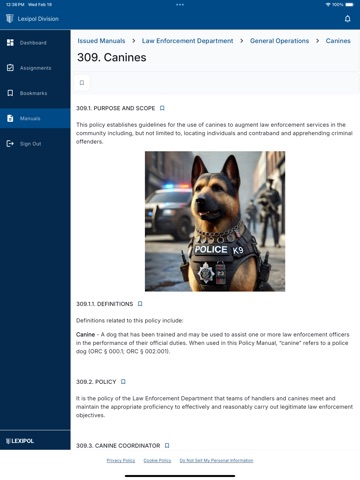This screenshot has height=480, width=360.
Task: Click the Dashboard sidebar icon
Action: [10, 43]
